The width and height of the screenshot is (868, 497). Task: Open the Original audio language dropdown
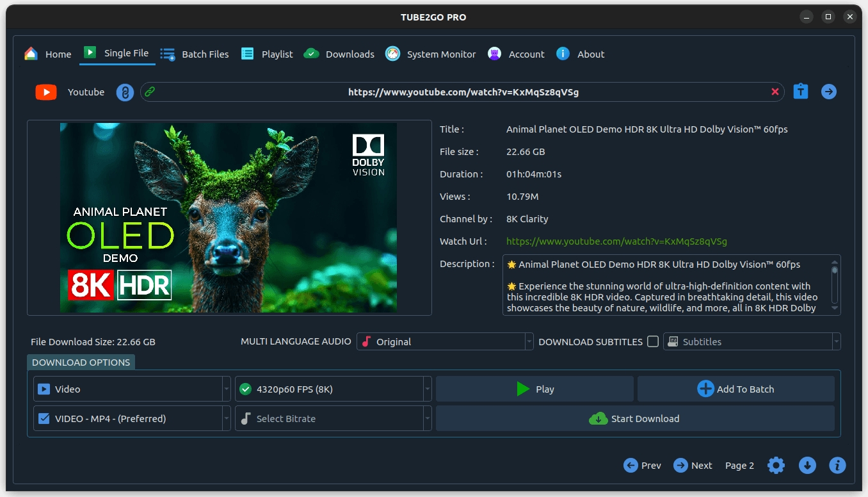(x=445, y=342)
